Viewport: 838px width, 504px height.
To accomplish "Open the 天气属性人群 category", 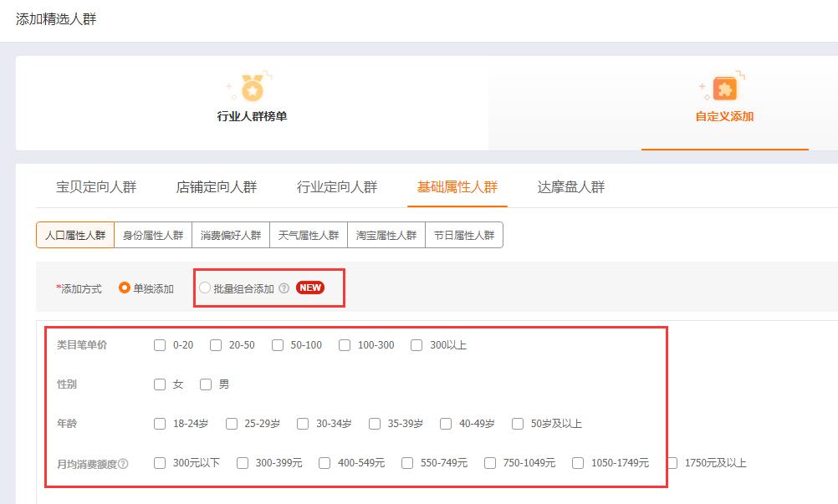I will click(x=309, y=235).
